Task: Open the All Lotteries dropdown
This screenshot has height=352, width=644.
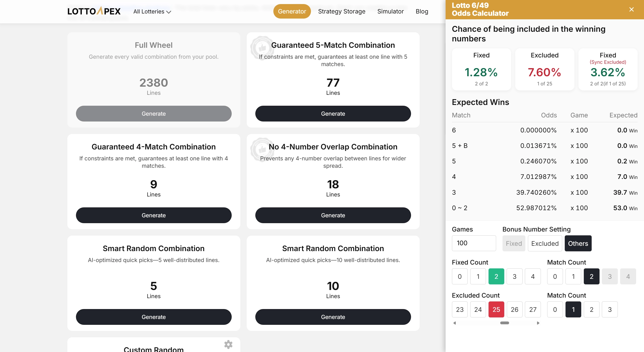Action: tap(152, 11)
